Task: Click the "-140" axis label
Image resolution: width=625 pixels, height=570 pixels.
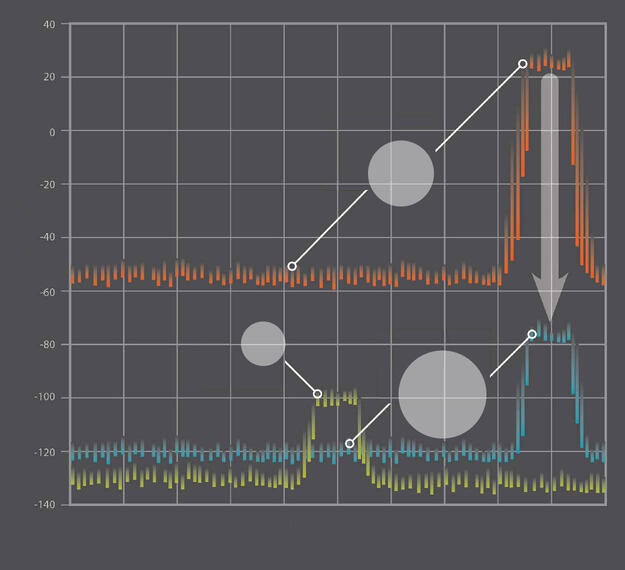Action: (45, 505)
